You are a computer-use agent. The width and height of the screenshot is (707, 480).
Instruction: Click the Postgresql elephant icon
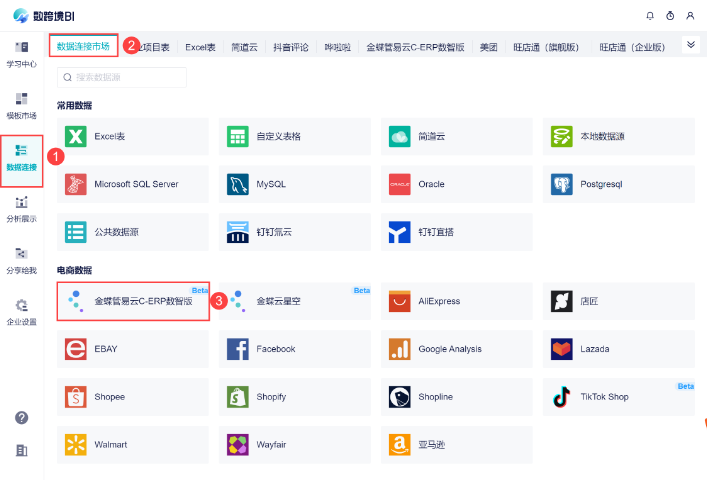562,184
